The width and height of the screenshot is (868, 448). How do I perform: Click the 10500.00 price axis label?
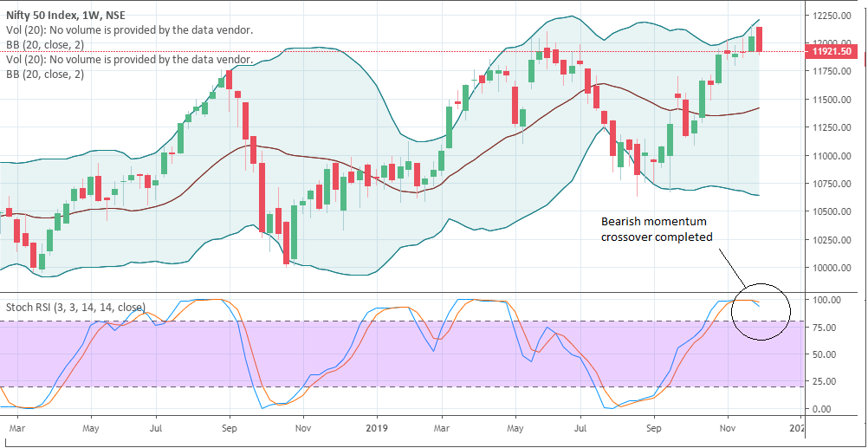pos(832,211)
